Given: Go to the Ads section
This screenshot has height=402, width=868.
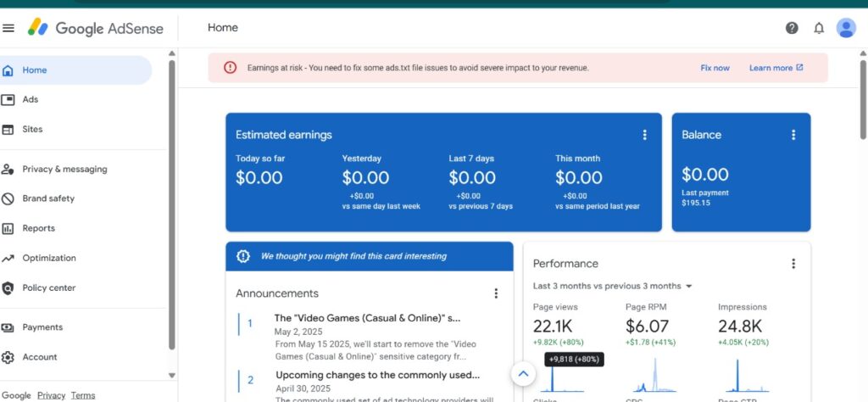Looking at the screenshot, I should (30, 100).
